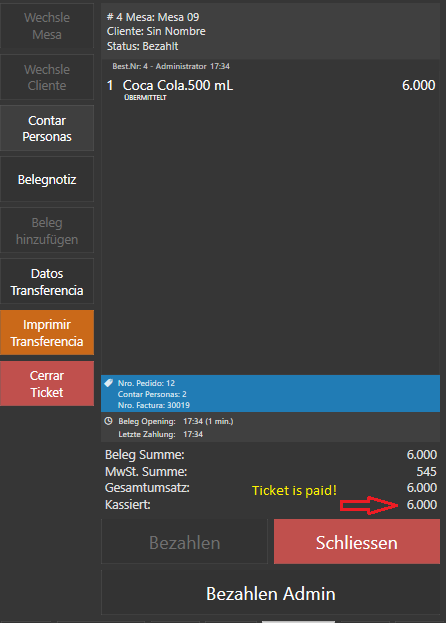Click the Wechsle Mesa button
This screenshot has height=623, width=446.
(x=47, y=26)
